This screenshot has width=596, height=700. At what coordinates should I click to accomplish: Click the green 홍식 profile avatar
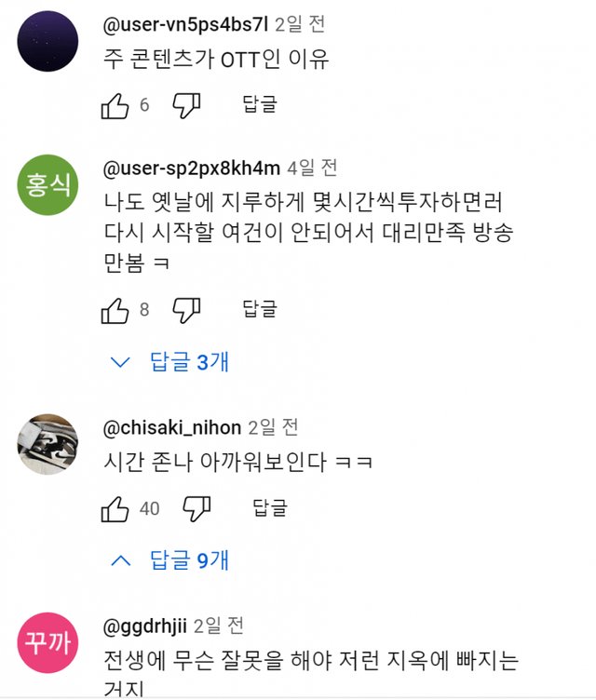(x=45, y=184)
